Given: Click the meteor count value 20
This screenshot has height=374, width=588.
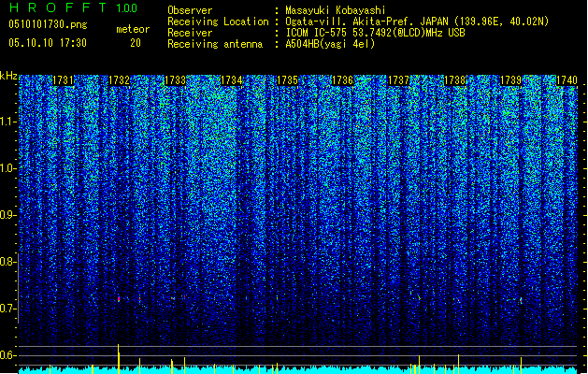Looking at the screenshot, I should 136,43.
